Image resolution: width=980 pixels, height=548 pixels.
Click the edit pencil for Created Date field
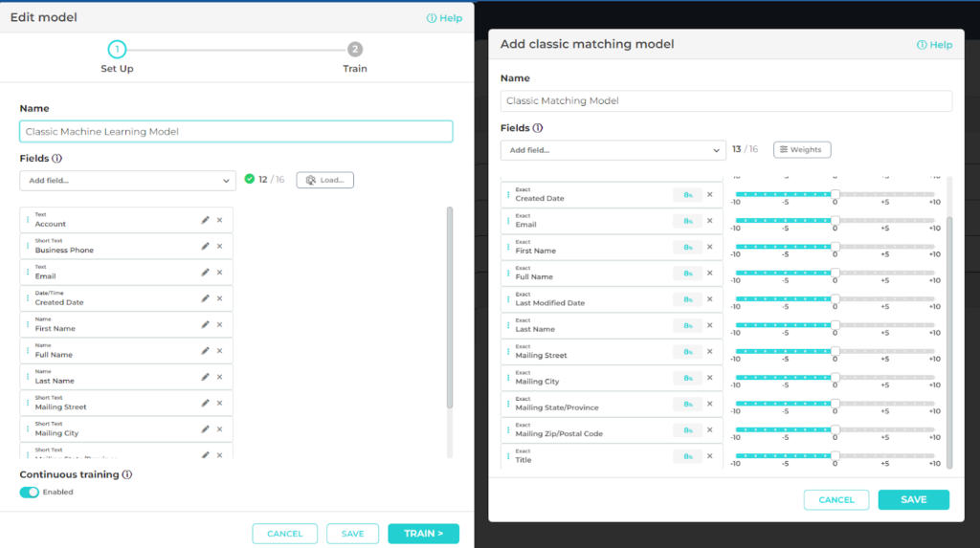(205, 298)
